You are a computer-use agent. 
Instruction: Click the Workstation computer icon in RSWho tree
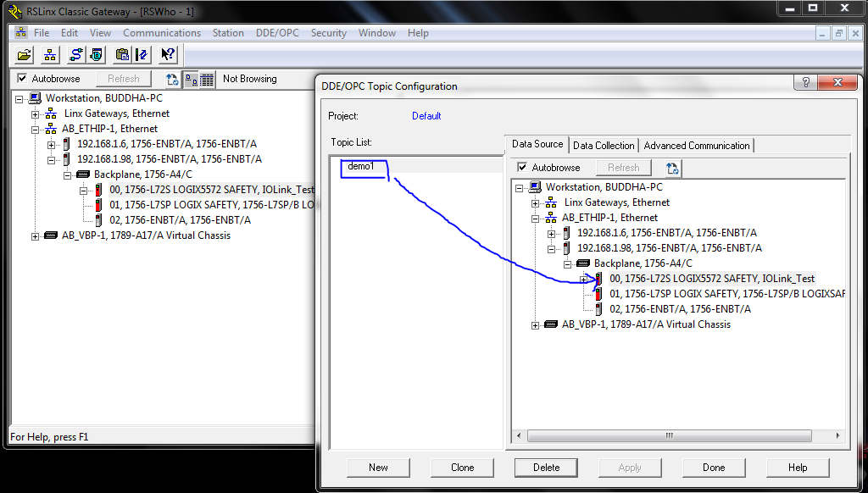click(36, 98)
